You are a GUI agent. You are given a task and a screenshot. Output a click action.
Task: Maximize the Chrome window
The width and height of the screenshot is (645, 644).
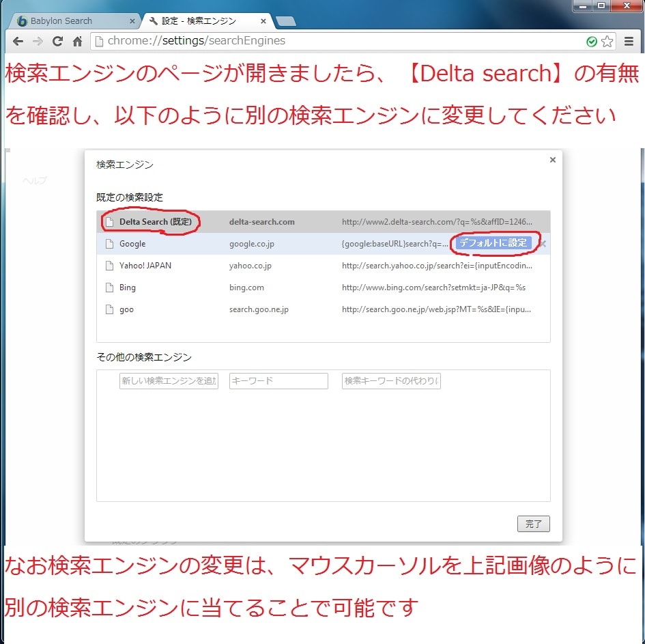(601, 5)
